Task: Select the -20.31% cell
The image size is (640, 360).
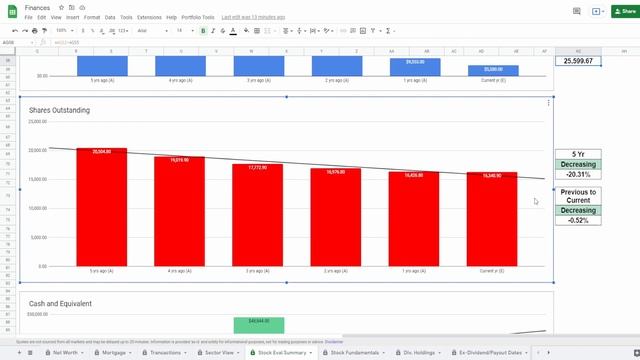Action: pos(578,174)
